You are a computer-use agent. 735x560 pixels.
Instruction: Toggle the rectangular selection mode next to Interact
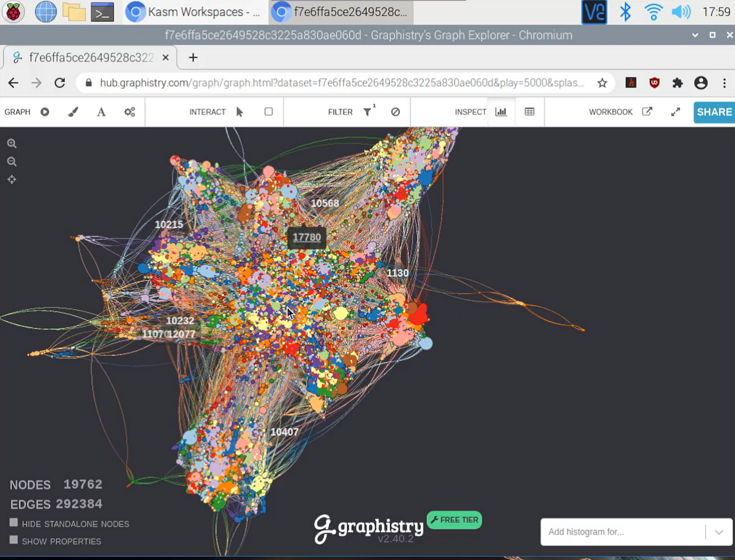[268, 112]
